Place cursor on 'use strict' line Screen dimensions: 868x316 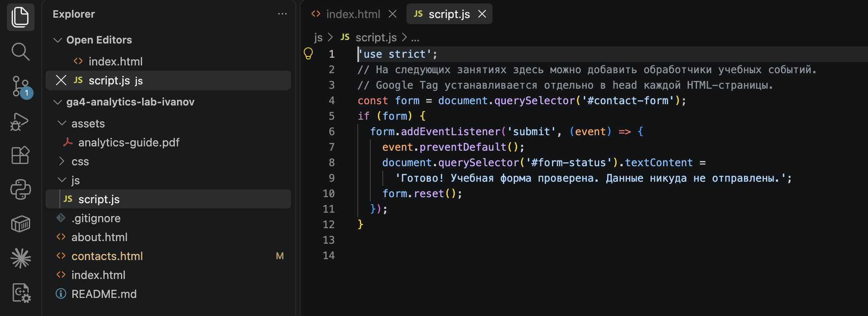[x=398, y=54]
